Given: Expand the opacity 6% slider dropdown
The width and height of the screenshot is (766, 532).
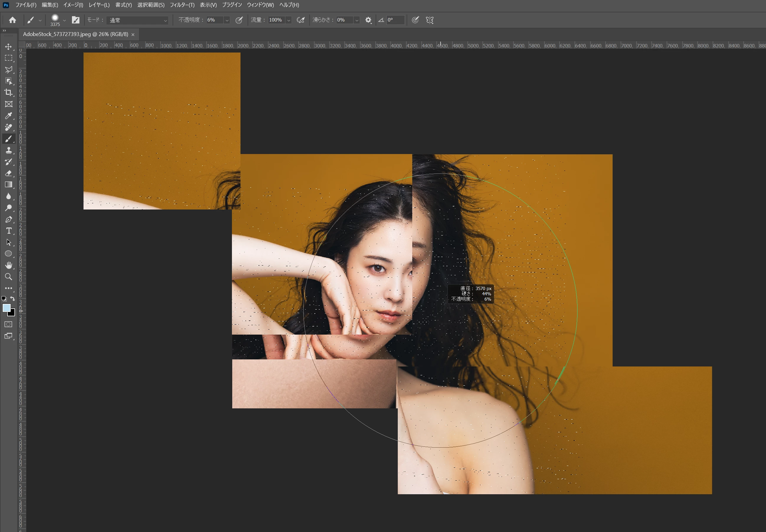Looking at the screenshot, I should 227,20.
